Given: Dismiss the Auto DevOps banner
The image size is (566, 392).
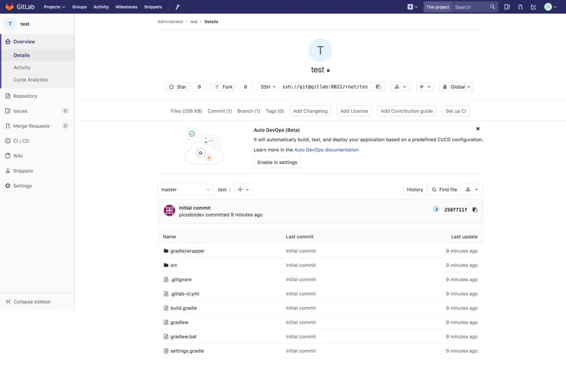Looking at the screenshot, I should pos(478,129).
